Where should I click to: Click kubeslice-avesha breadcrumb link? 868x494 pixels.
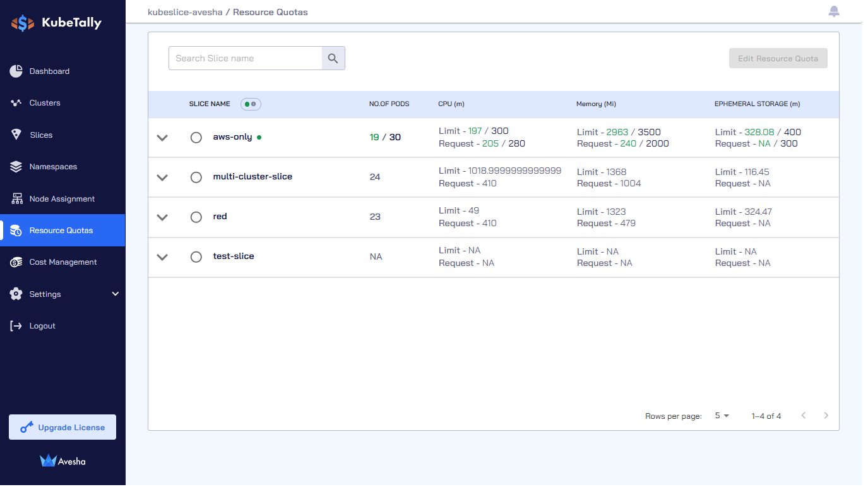point(185,12)
